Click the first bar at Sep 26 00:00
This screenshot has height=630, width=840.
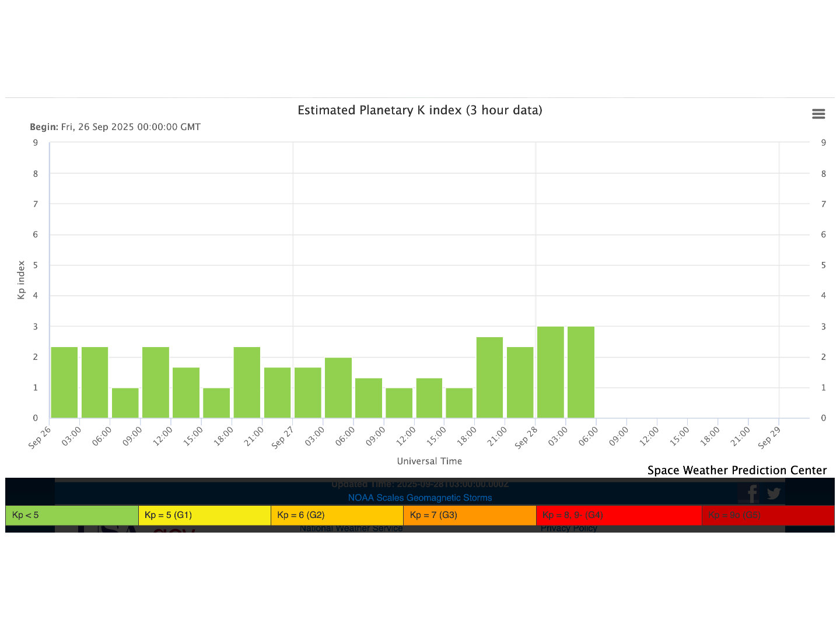[64, 383]
